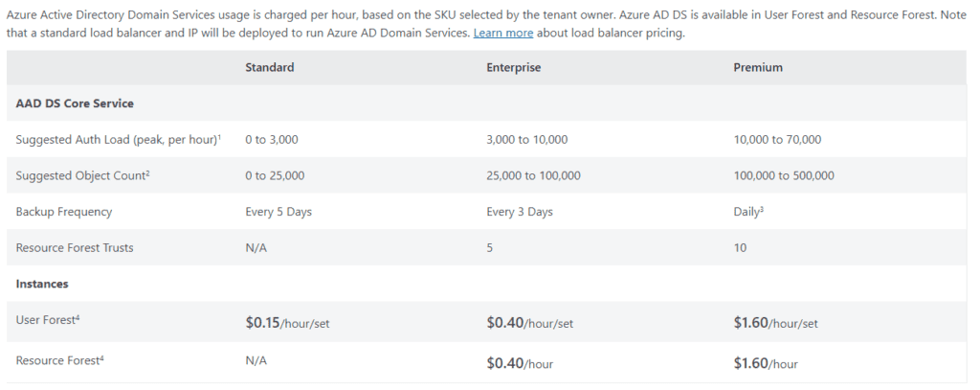980x390 pixels.
Task: Click footnote 4 beside User Forest
Action: point(78,317)
